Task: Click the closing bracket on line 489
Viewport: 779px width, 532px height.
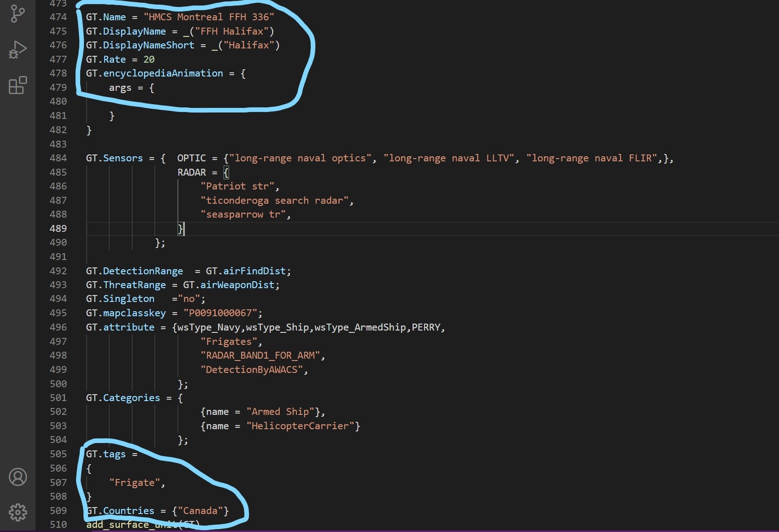Action: click(180, 229)
